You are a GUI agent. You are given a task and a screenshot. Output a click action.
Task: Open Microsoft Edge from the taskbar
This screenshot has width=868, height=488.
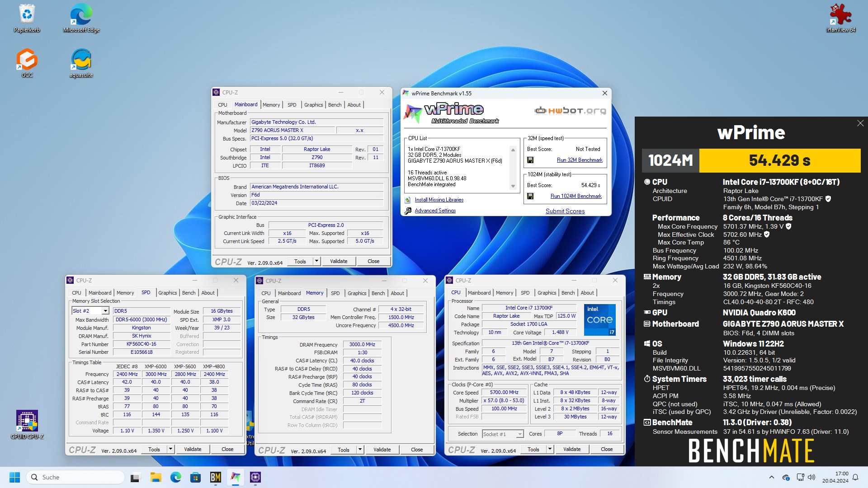(x=175, y=477)
